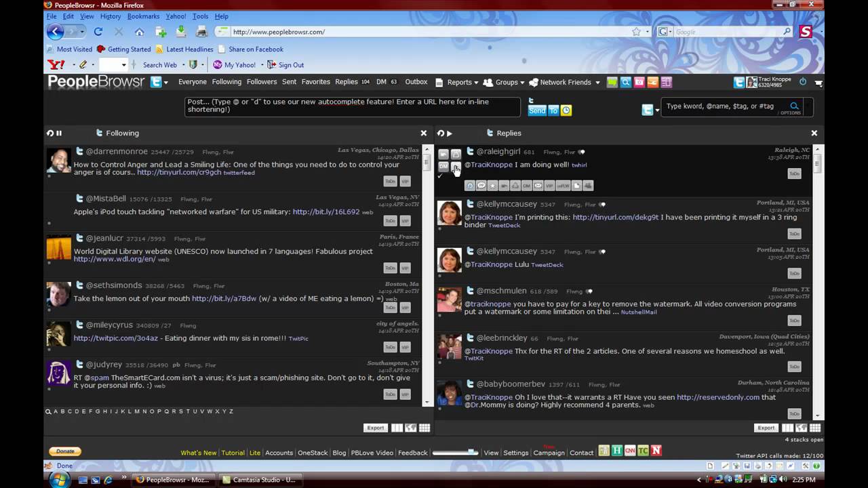The width and height of the screenshot is (868, 488).
Task: Click the Following stack scrollbar
Action: coord(427,274)
